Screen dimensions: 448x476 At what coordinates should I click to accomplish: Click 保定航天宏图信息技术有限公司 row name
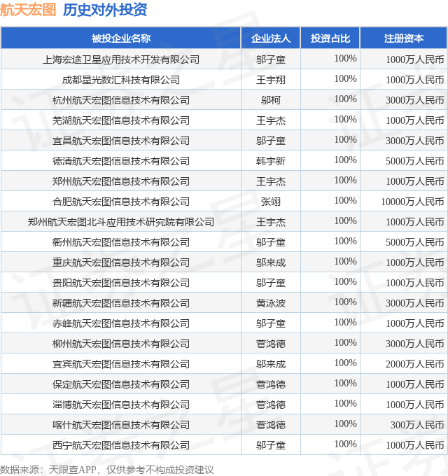[121, 384]
